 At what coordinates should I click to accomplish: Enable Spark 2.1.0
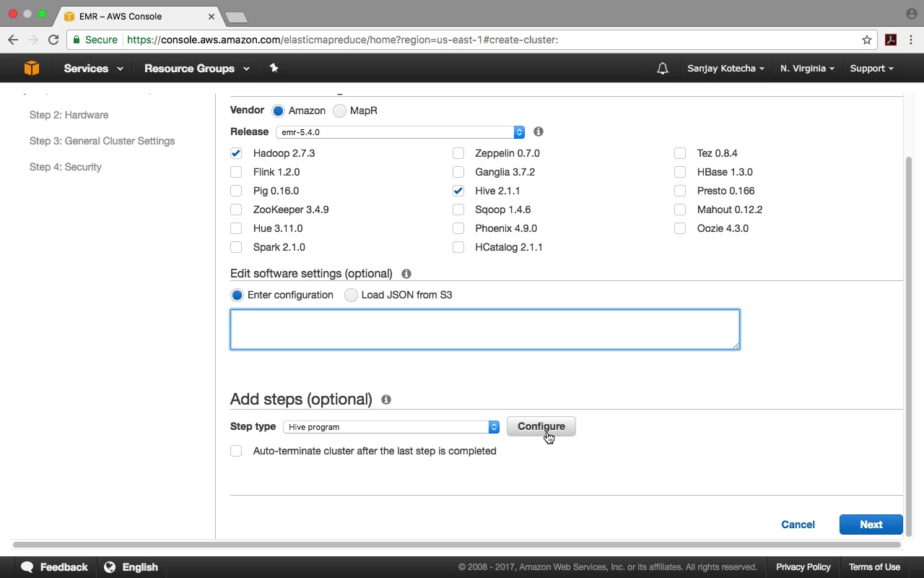coord(236,247)
